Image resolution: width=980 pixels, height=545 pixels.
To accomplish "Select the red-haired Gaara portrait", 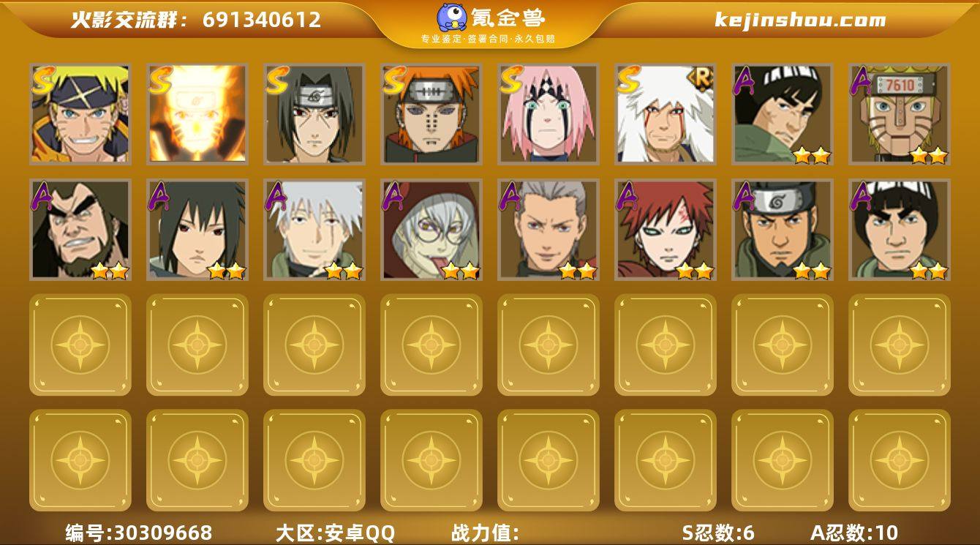I will (x=666, y=230).
